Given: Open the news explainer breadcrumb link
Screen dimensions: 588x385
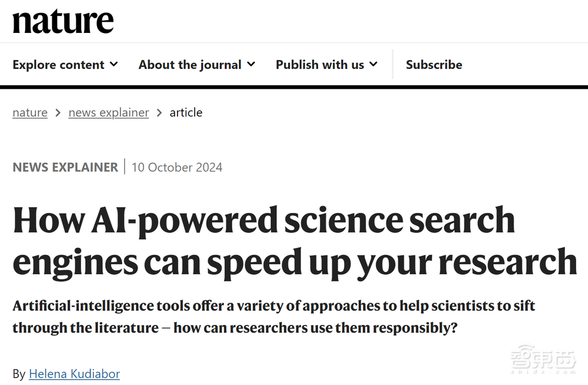Looking at the screenshot, I should point(108,112).
